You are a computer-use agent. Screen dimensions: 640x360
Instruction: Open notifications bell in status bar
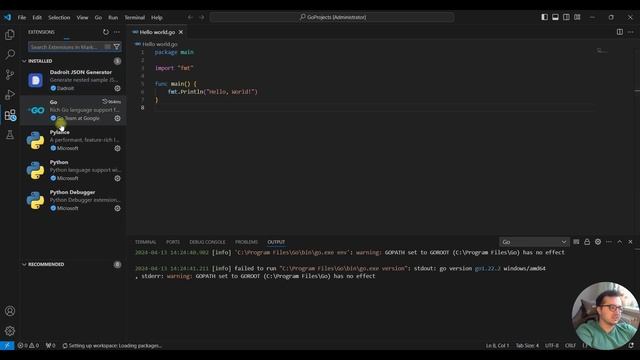(x=631, y=346)
